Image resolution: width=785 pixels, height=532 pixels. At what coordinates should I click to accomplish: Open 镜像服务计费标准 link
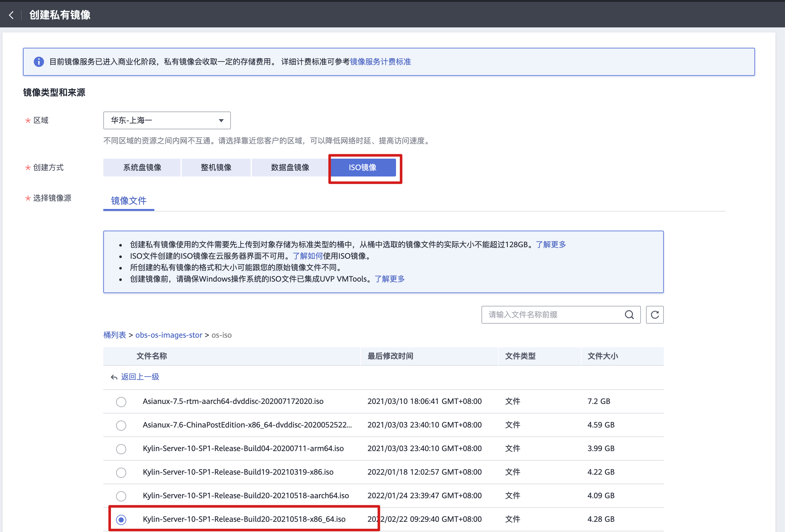point(380,62)
